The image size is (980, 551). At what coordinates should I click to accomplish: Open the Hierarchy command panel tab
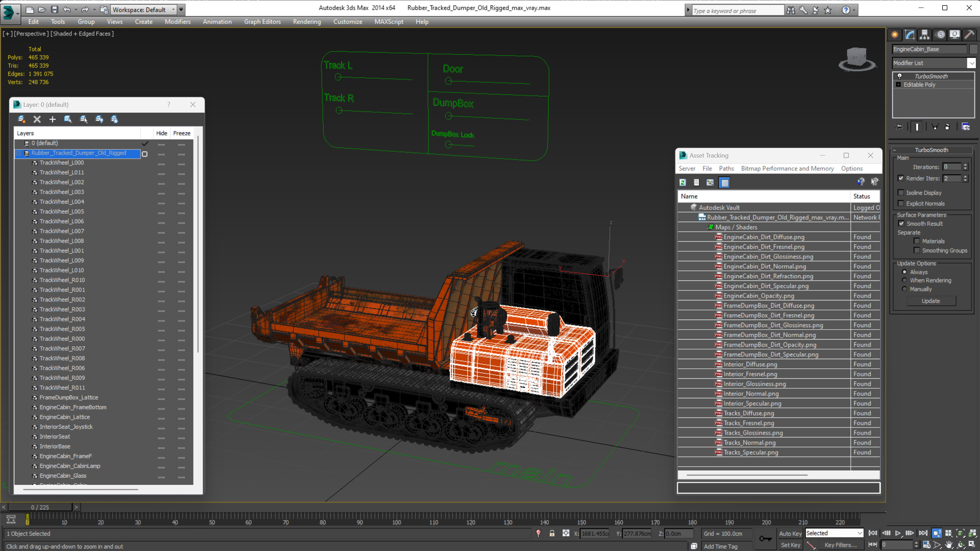[924, 35]
